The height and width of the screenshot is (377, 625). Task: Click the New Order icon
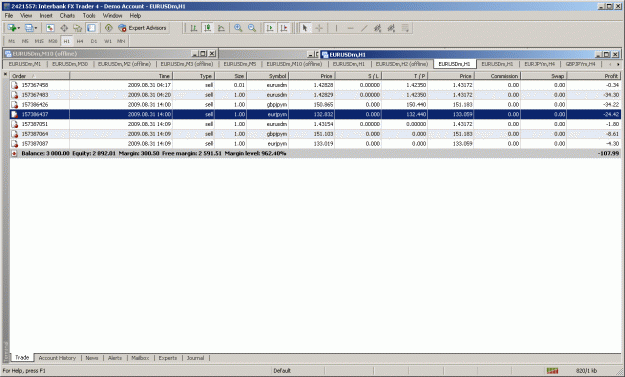coord(108,28)
